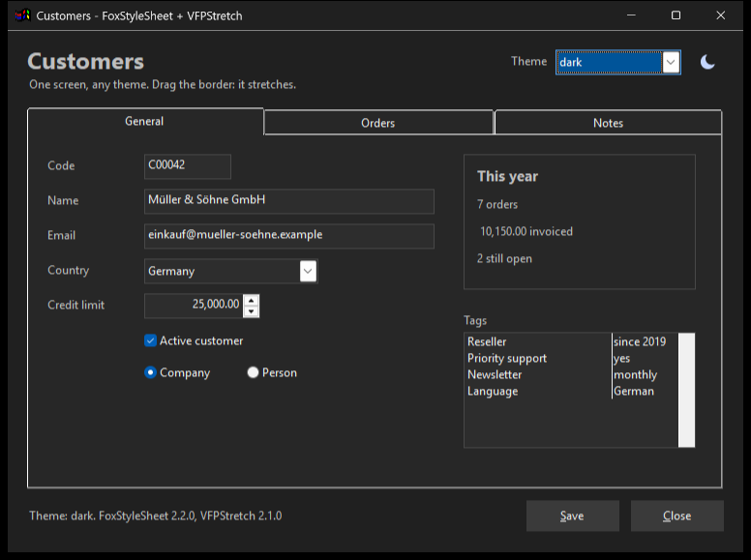Click the 'German' tag value
The width and height of the screenshot is (751, 560).
(634, 391)
